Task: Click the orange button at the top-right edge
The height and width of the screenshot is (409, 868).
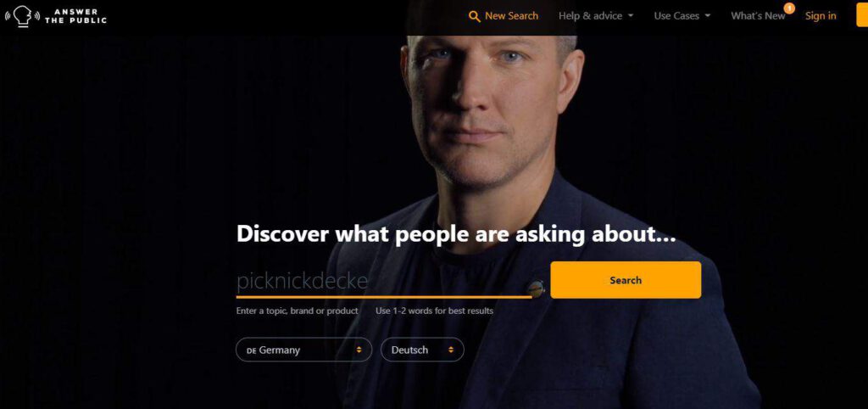Action: point(862,15)
